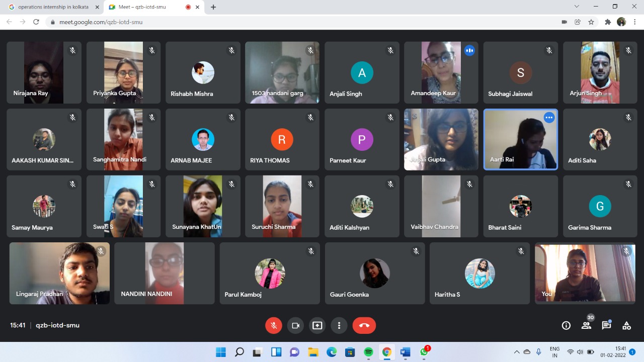Screen dimensions: 644x362
Task: Open options on Aarti Rai tile
Action: [549, 118]
